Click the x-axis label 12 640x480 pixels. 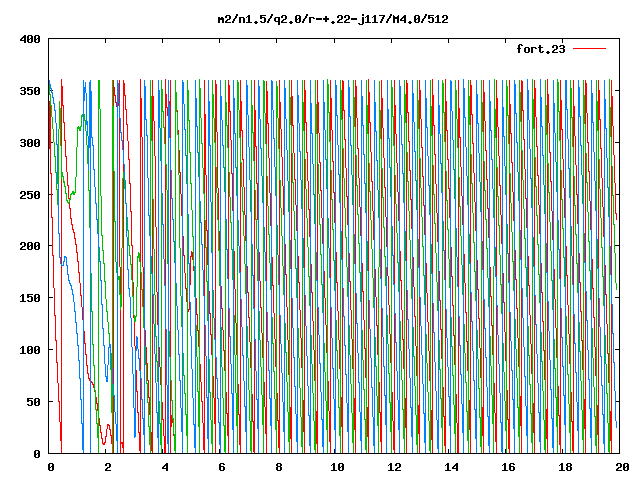[394, 467]
